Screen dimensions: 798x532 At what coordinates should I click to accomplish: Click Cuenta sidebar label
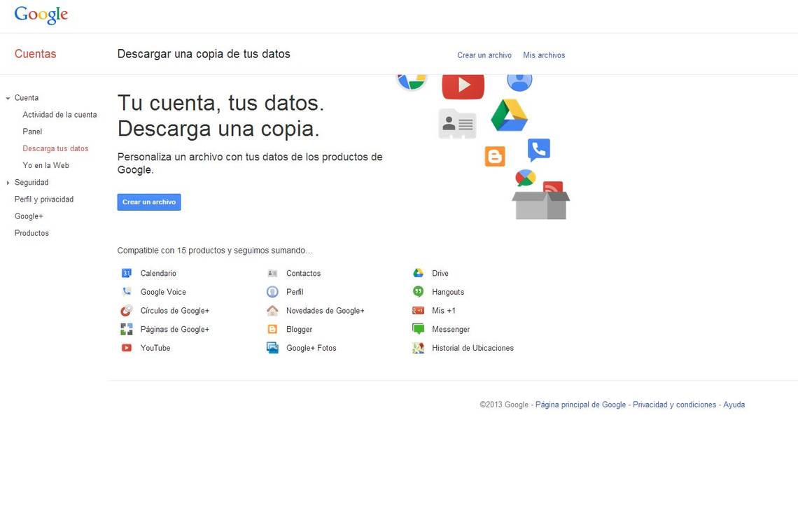[x=27, y=98]
